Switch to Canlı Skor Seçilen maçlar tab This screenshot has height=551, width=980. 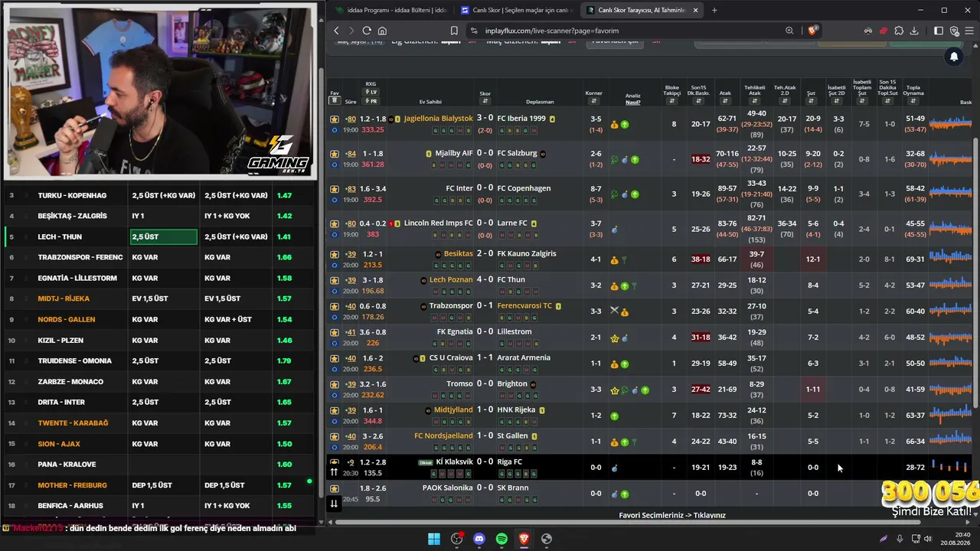(515, 10)
